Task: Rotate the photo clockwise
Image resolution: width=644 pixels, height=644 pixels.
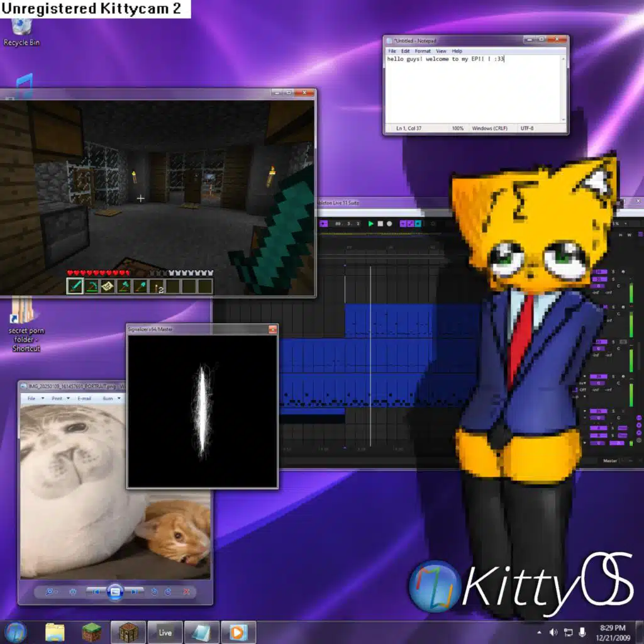Action: (x=168, y=591)
